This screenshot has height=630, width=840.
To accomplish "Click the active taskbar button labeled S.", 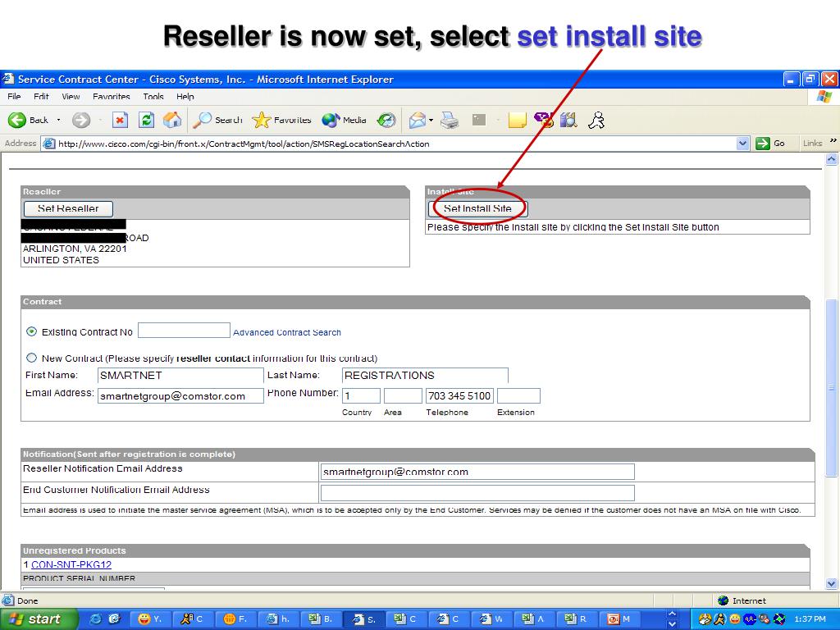I will (x=363, y=619).
